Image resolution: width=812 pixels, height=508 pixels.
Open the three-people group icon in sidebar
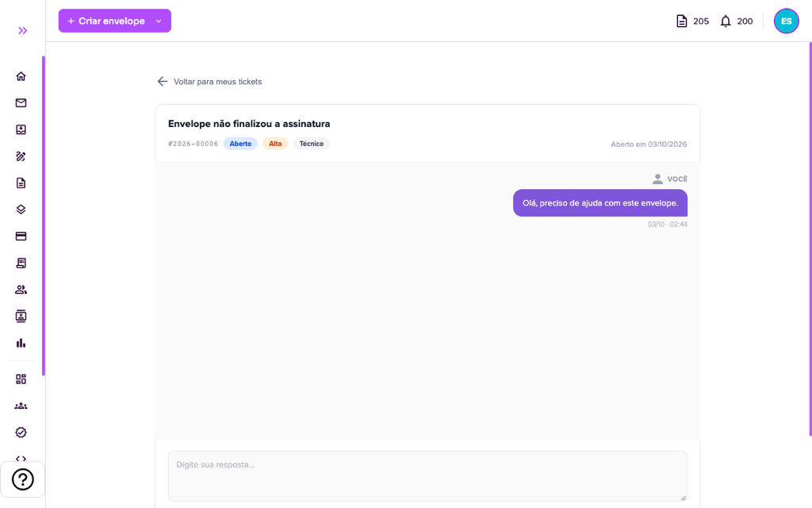pos(21,406)
